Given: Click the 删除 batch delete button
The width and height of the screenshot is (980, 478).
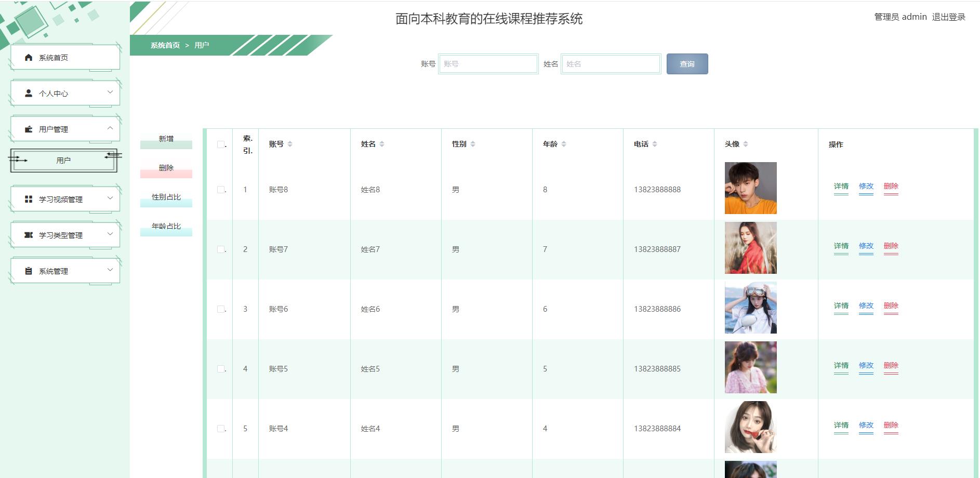Looking at the screenshot, I should click(x=166, y=168).
